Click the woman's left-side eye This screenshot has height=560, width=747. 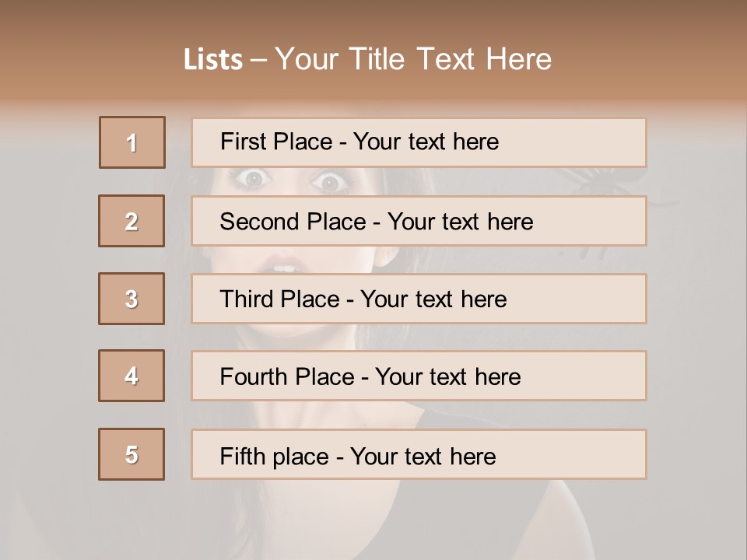tap(254, 180)
